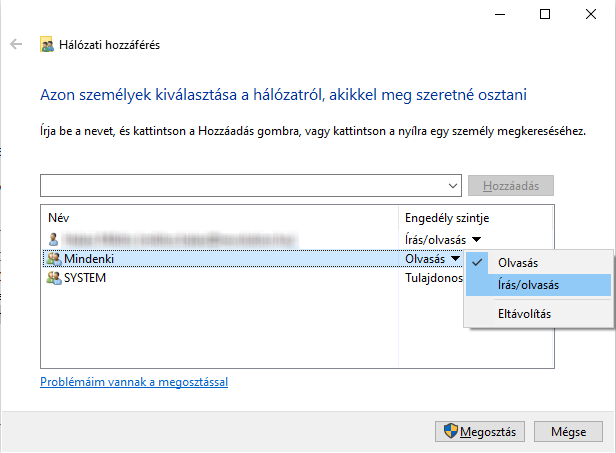Choose Eltávolítás to remove the user

point(538,314)
